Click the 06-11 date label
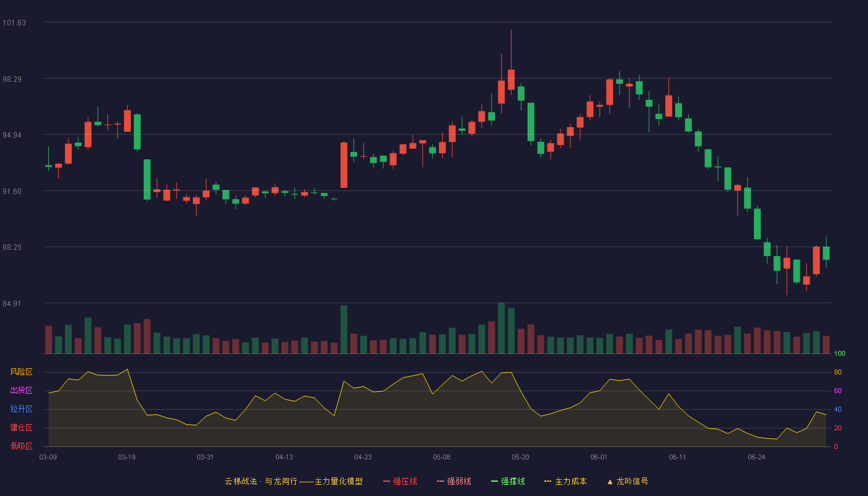This screenshot has height=496, width=868. (x=678, y=457)
